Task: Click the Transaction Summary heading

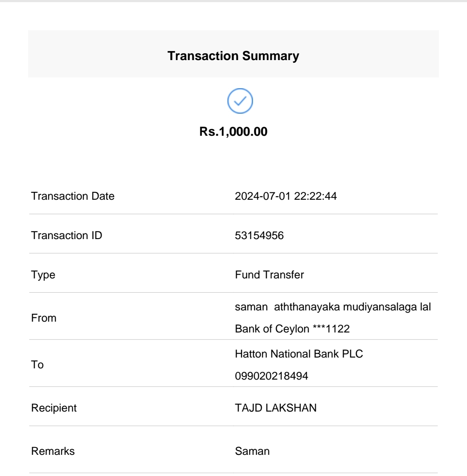Action: click(x=233, y=56)
